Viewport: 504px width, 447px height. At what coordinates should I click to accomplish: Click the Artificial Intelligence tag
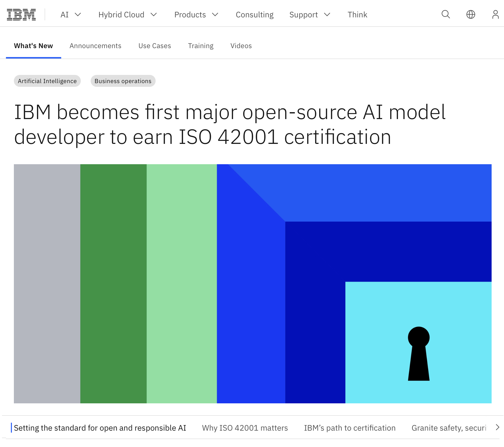[x=47, y=81]
